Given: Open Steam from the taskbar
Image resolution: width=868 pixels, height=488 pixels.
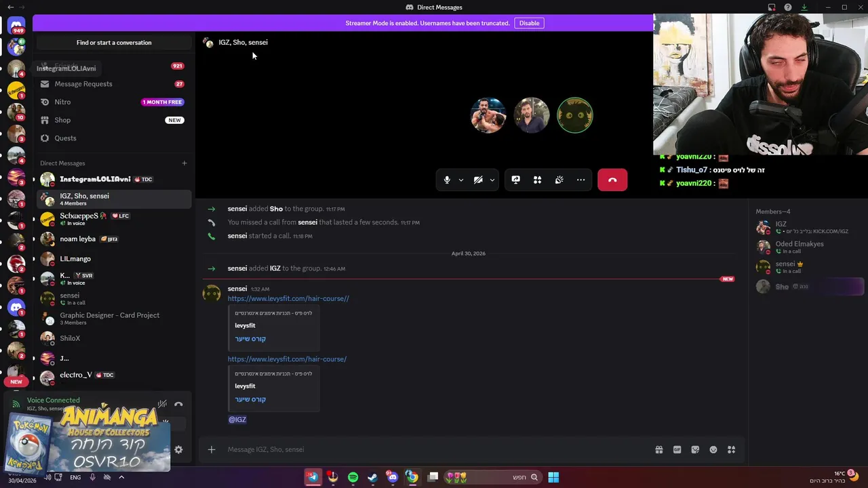Looking at the screenshot, I should (x=372, y=477).
